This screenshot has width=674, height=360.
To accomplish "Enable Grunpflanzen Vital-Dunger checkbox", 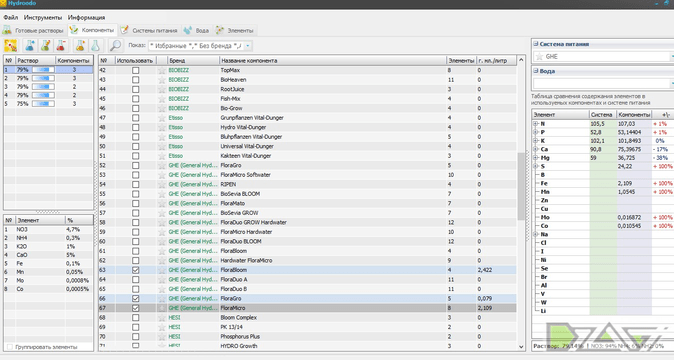I will coord(135,118).
